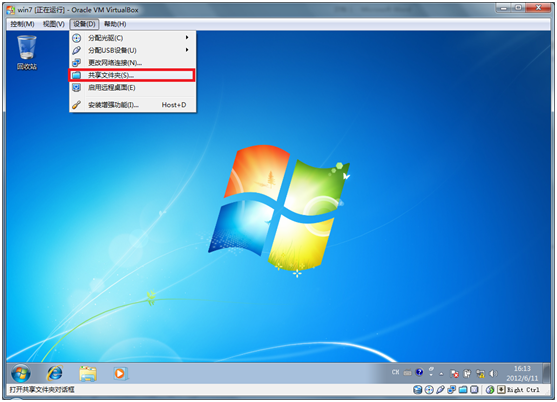Select the 回收站 recycle bin desktop icon
This screenshot has width=557, height=402.
27,52
